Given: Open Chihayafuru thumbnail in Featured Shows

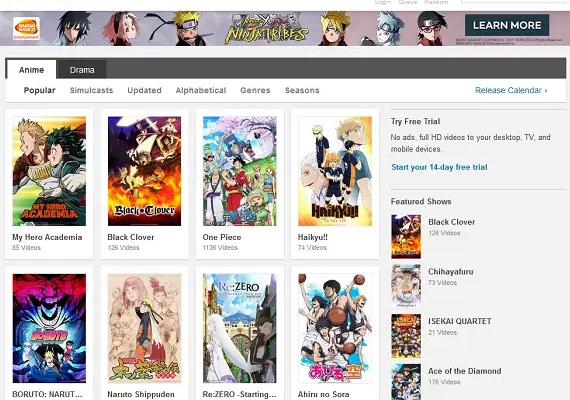Looking at the screenshot, I should point(406,286).
